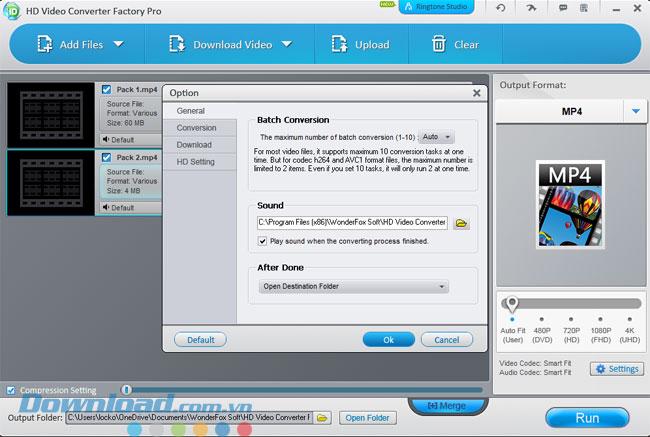This screenshot has width=650, height=437.
Task: Open Ringtone Studio tool
Action: pos(436,8)
